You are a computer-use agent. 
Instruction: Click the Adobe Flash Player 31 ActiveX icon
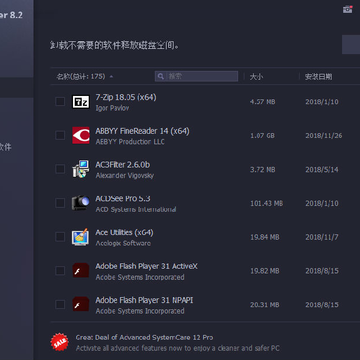pyautogui.click(x=81, y=270)
